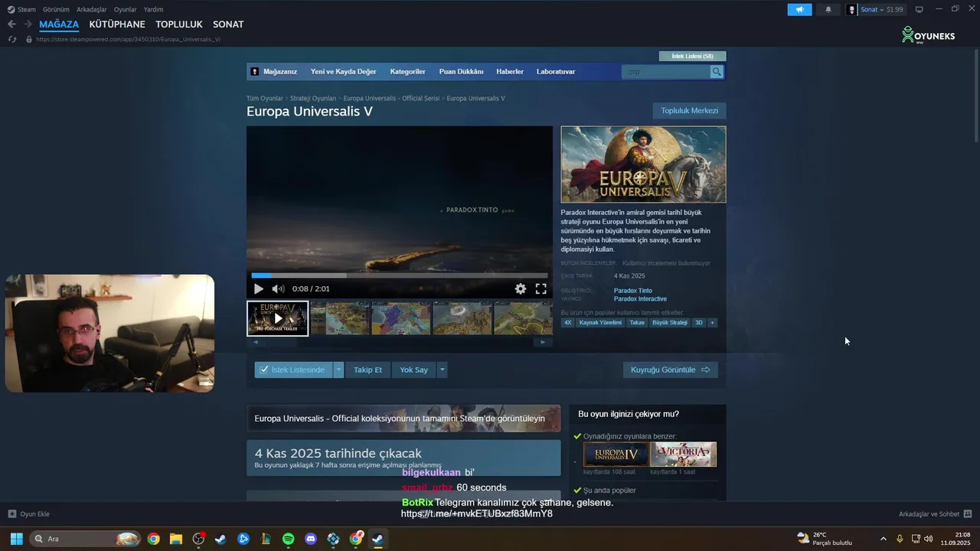The width and height of the screenshot is (980, 551).
Task: Open similar game Europa Universalis IV
Action: coord(616,455)
